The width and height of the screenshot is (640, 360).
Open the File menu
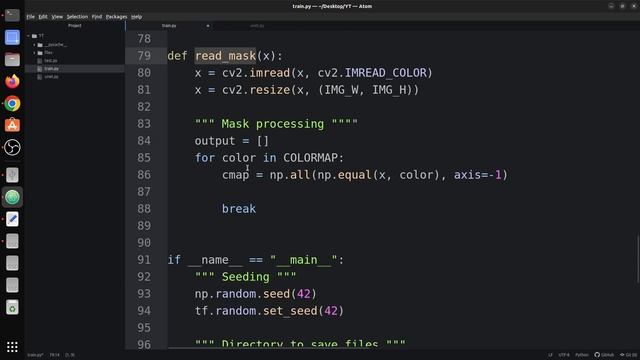tap(31, 17)
